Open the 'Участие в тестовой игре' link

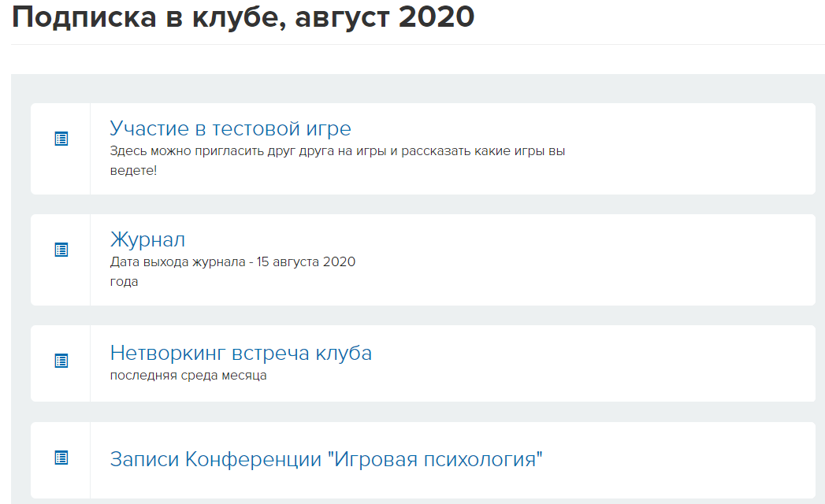[230, 128]
